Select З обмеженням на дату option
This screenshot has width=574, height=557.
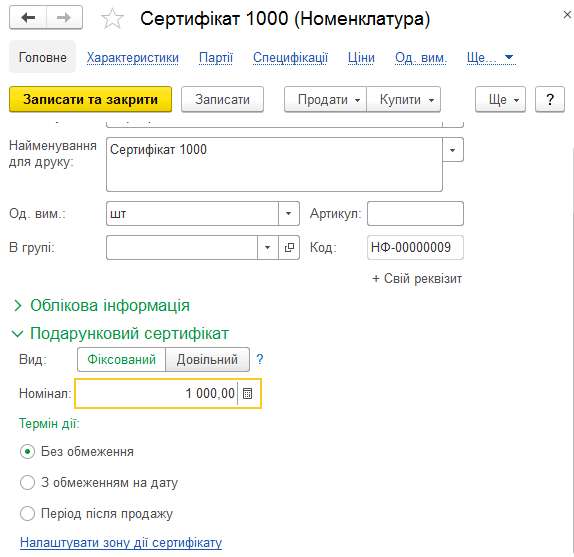[x=27, y=482]
